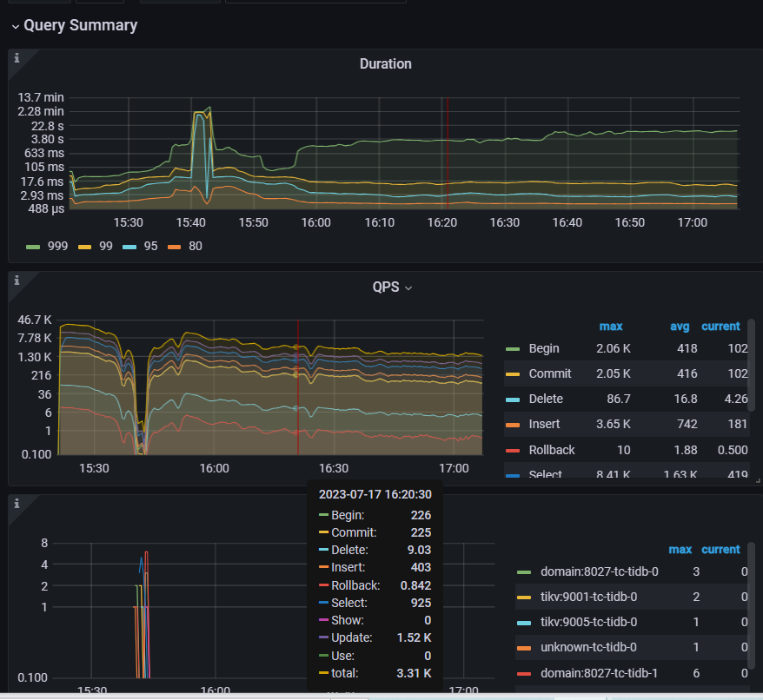The height and width of the screenshot is (700, 763).
Task: Click the domain:8027-tc-tidb-0 color marker
Action: click(524, 571)
